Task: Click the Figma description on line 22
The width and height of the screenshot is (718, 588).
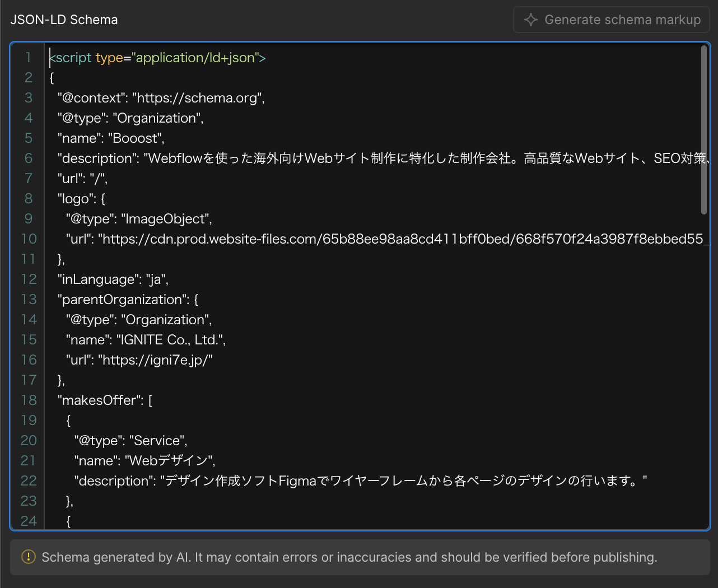Action: [x=361, y=481]
